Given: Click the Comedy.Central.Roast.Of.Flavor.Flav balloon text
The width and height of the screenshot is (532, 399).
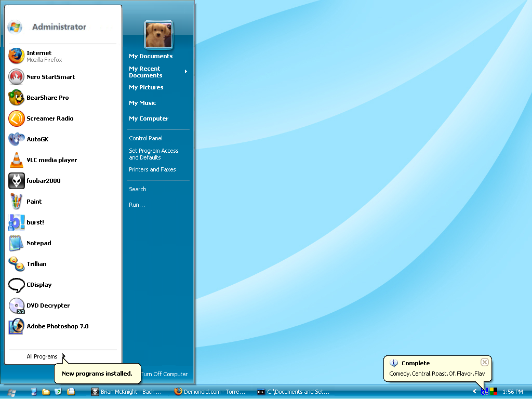Looking at the screenshot, I should (437, 374).
